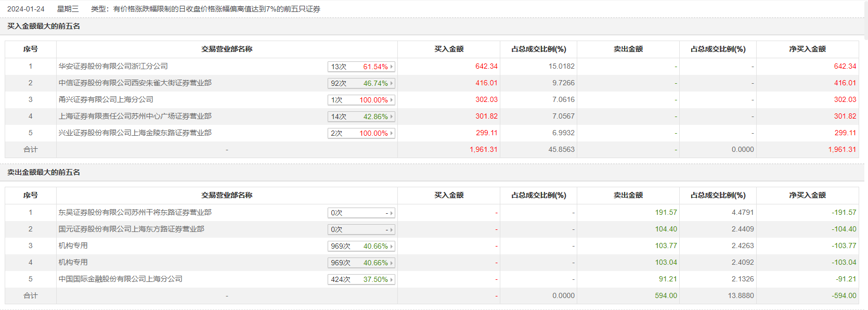Select 上海证券苏州中心广场证券营业部
The width and height of the screenshot is (868, 310).
pos(135,117)
